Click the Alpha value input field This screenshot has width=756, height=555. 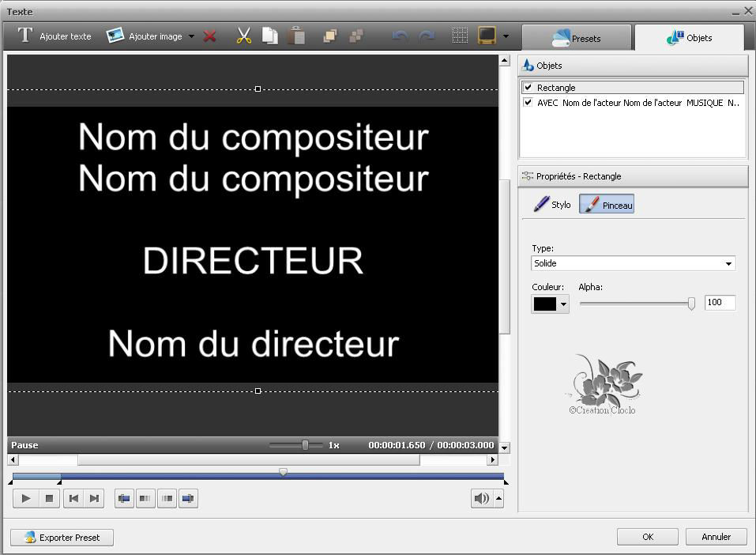(719, 303)
